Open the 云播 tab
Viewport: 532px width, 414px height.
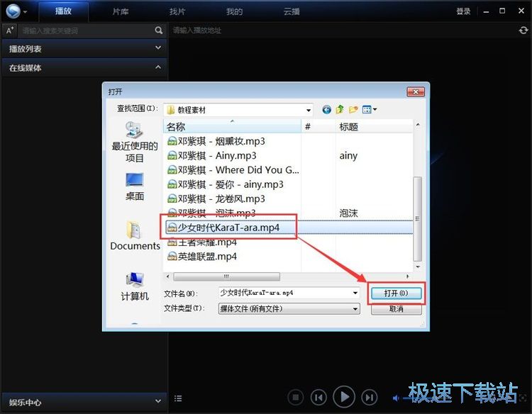click(x=291, y=11)
